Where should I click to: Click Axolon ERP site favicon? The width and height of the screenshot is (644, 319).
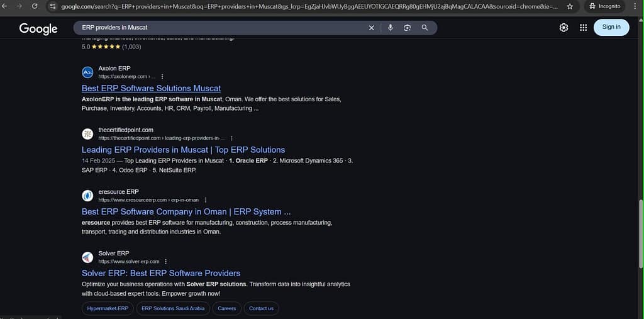(87, 72)
